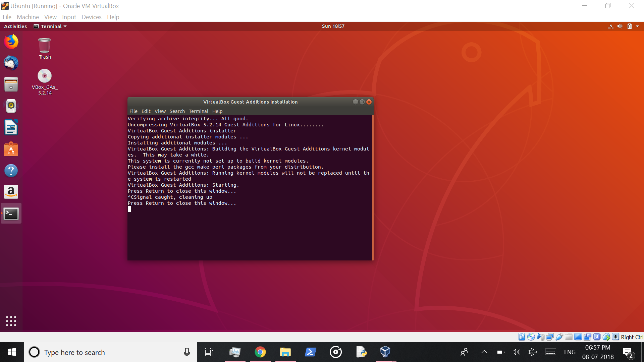Image resolution: width=644 pixels, height=362 pixels.
Task: Toggle airplane mode icon in Windows tray
Action: (533, 352)
